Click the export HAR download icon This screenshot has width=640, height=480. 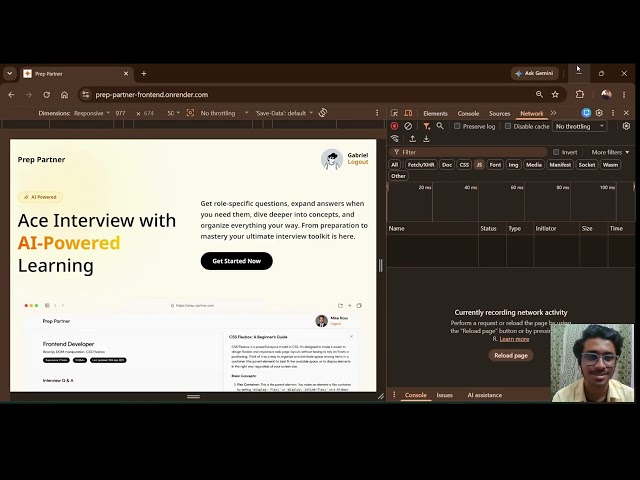tap(426, 139)
